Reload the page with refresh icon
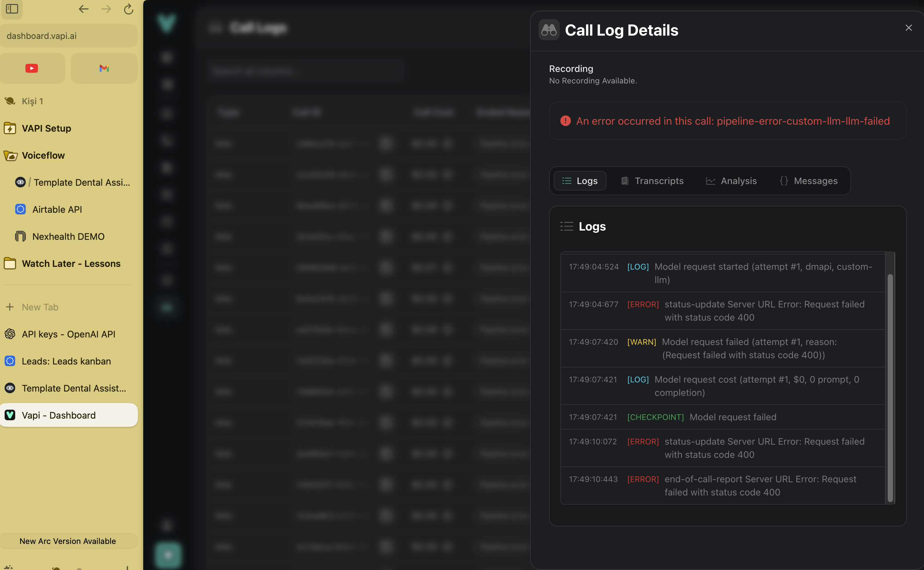The image size is (924, 570). coord(129,9)
